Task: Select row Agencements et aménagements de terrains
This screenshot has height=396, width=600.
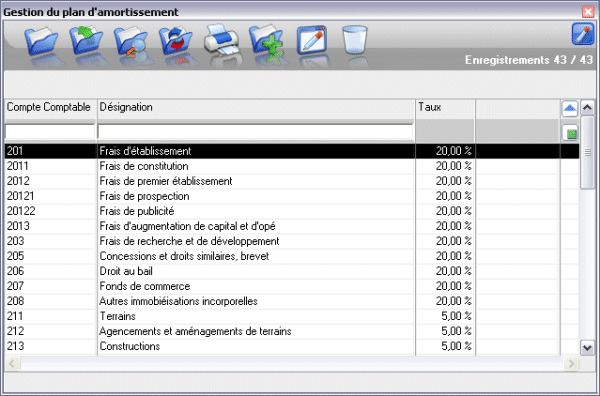Action: point(292,331)
